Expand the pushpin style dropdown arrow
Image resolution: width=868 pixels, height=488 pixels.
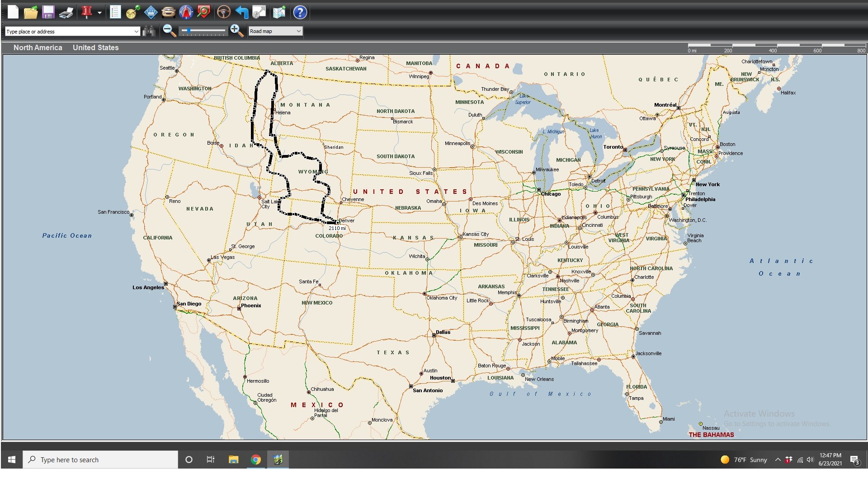99,13
